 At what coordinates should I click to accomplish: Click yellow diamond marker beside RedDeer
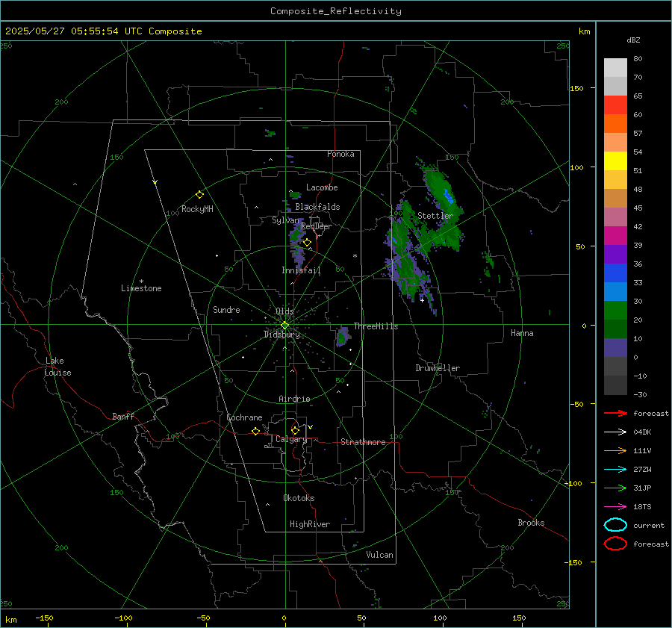pyautogui.click(x=308, y=243)
